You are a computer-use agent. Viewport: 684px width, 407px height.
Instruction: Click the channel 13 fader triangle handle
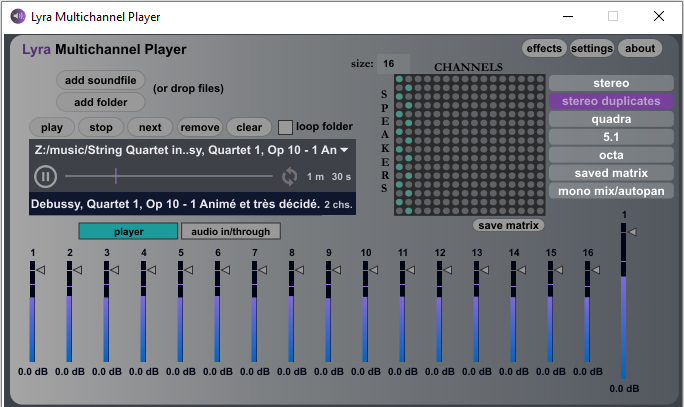point(485,270)
